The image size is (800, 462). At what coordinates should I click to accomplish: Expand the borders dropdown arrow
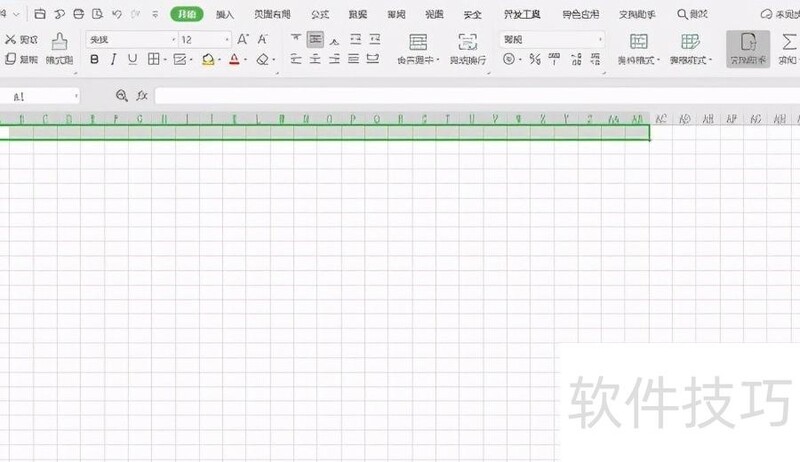tap(165, 60)
